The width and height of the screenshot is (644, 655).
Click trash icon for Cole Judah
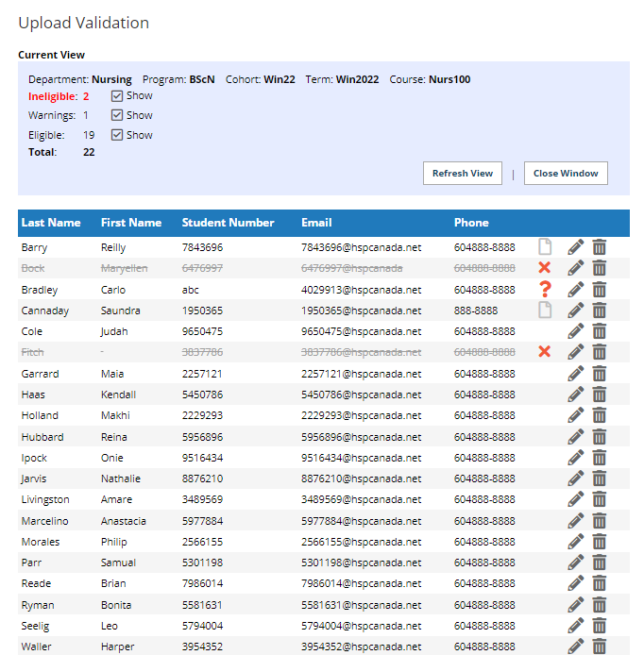pyautogui.click(x=600, y=331)
